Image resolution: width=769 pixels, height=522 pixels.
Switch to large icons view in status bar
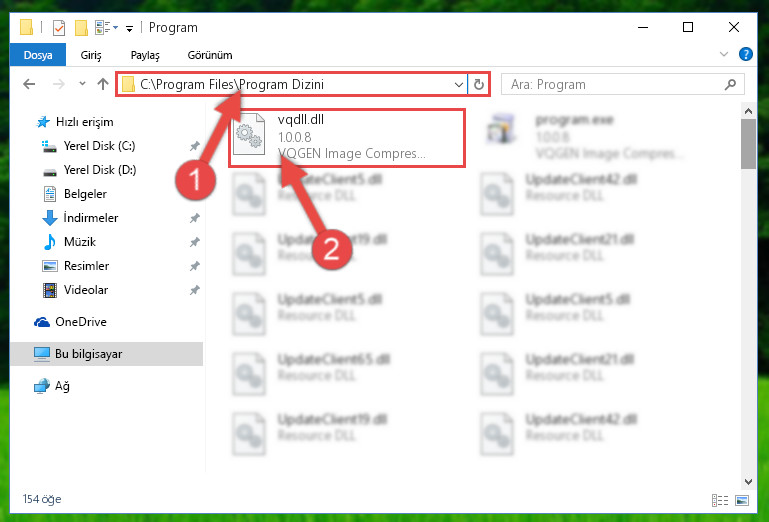coord(742,500)
